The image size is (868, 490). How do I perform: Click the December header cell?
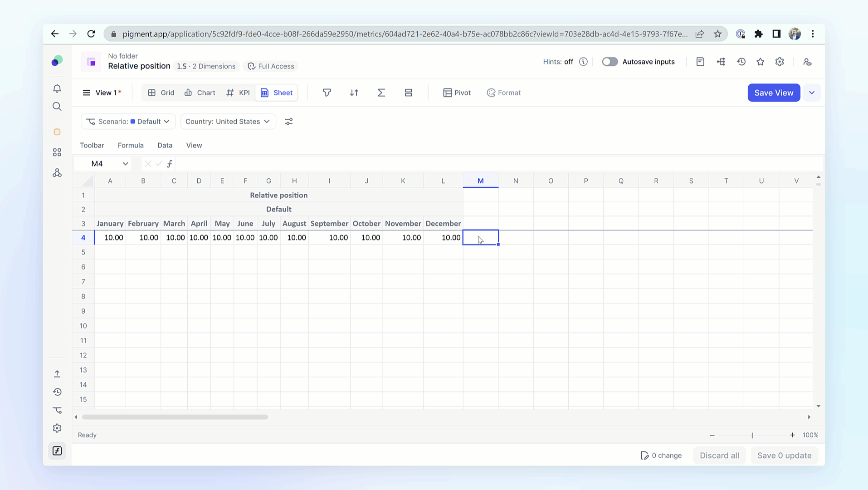coord(443,224)
